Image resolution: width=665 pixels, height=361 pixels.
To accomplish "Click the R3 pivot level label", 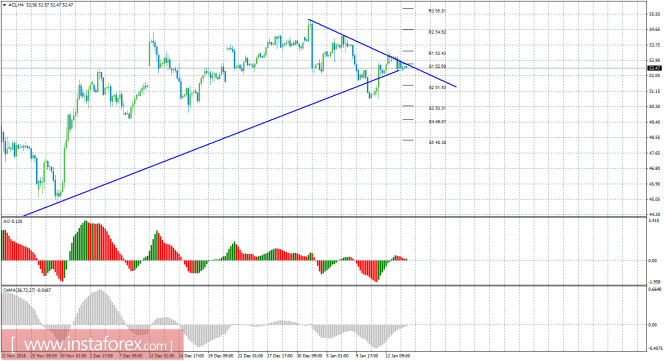I will click(437, 11).
